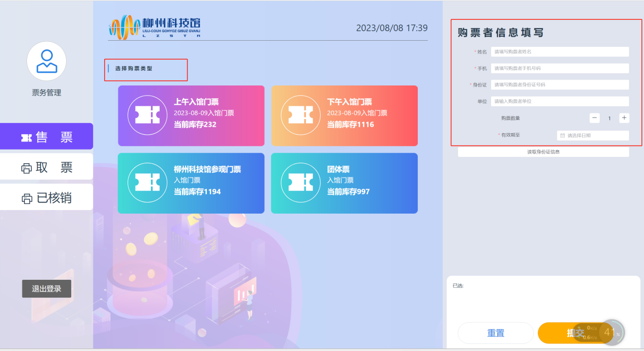644x351 pixels.
Task: Open the 已核销 tab
Action: pos(46,198)
